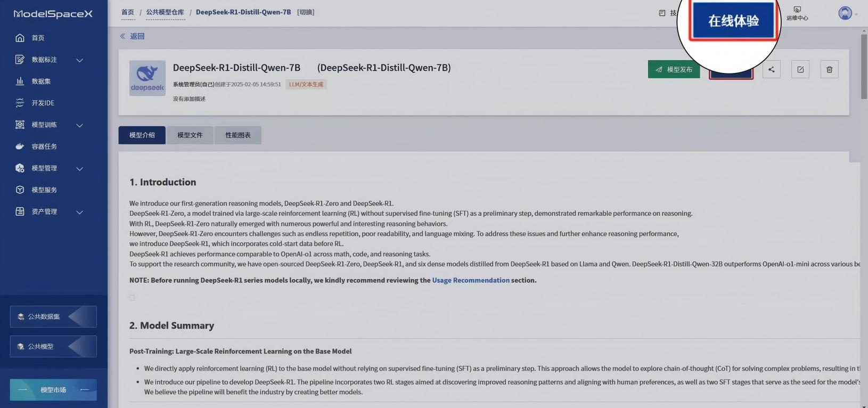
Task: Click 公共模型仓库 in the breadcrumb
Action: (x=165, y=12)
